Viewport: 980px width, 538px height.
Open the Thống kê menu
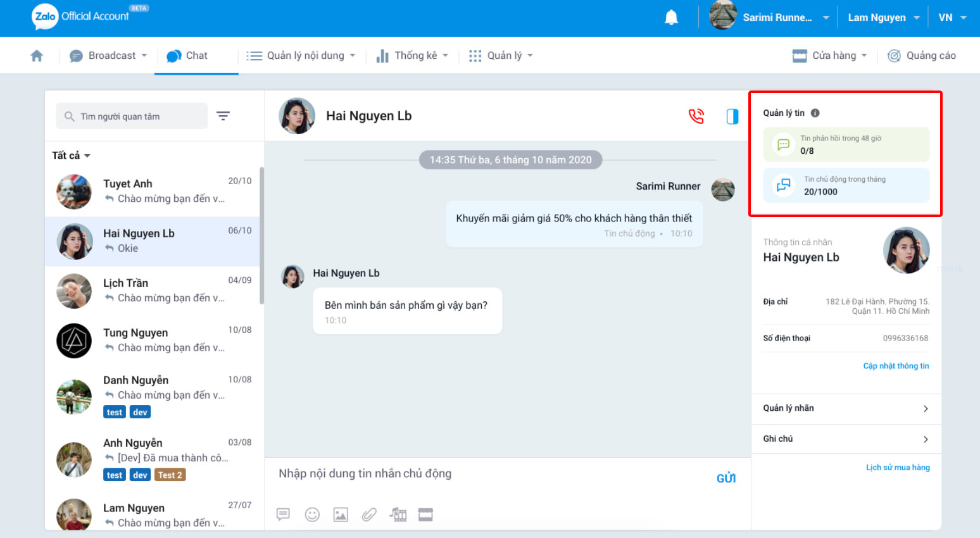pos(412,56)
